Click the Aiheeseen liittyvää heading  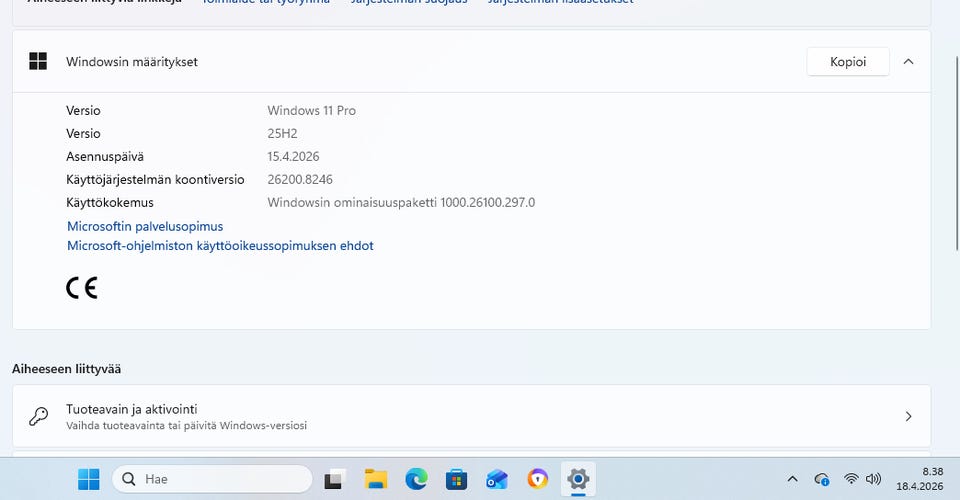click(x=66, y=369)
